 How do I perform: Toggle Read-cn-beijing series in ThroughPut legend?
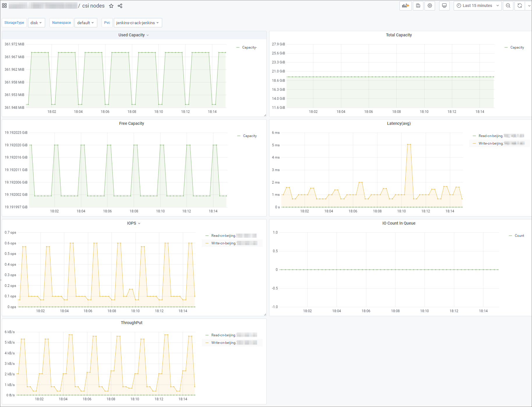pyautogui.click(x=234, y=335)
